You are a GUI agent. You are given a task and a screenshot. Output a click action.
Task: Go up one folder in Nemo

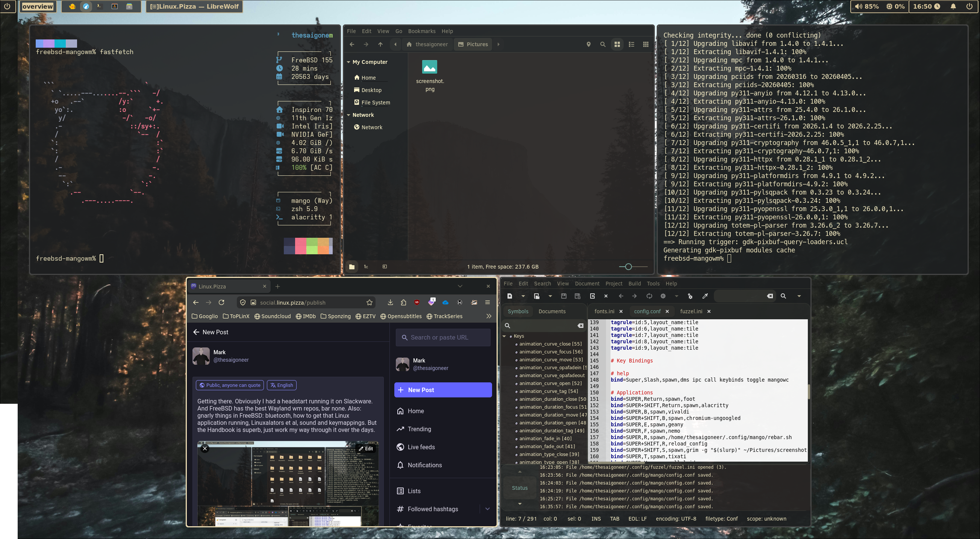click(380, 44)
